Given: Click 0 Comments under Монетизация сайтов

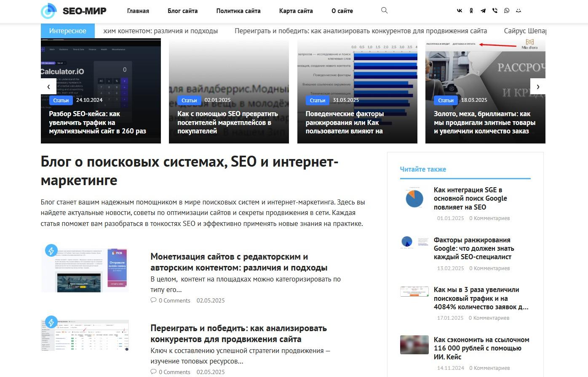Looking at the screenshot, I should coord(174,300).
